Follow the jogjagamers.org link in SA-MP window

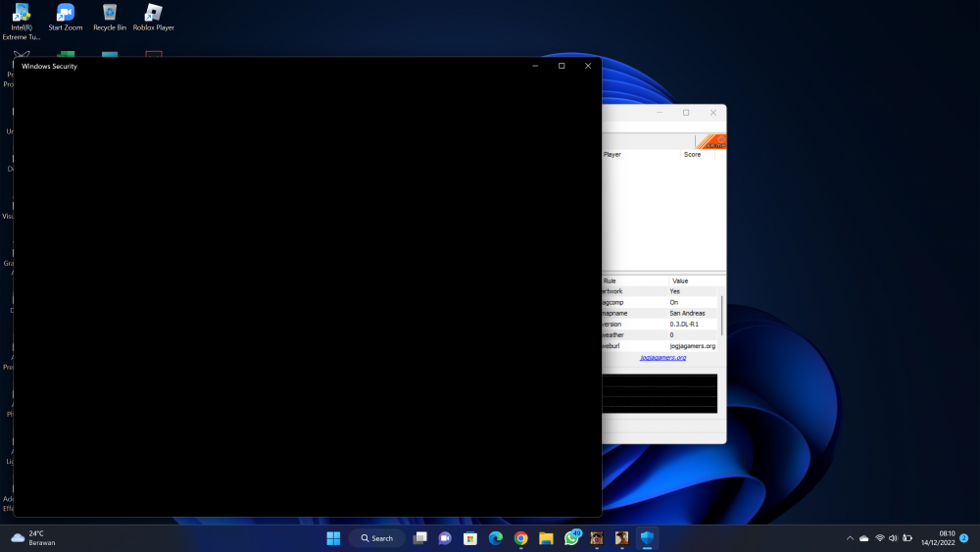tap(663, 358)
